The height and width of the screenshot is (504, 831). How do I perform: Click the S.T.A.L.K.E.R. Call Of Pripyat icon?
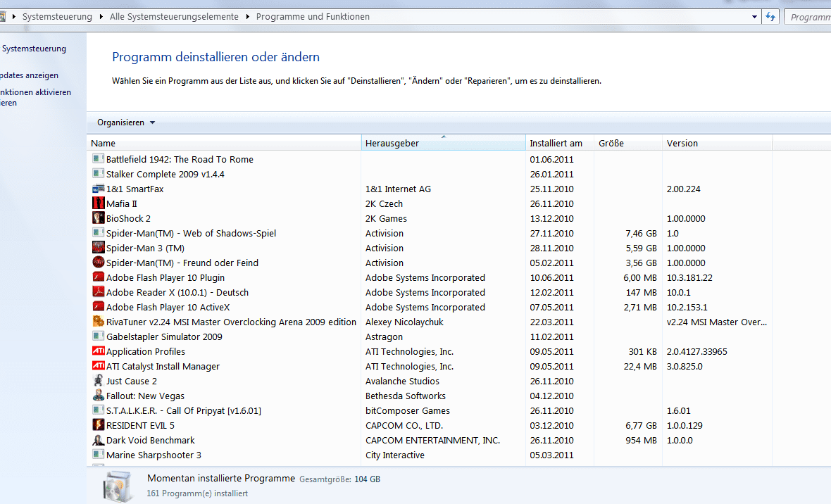coord(98,410)
